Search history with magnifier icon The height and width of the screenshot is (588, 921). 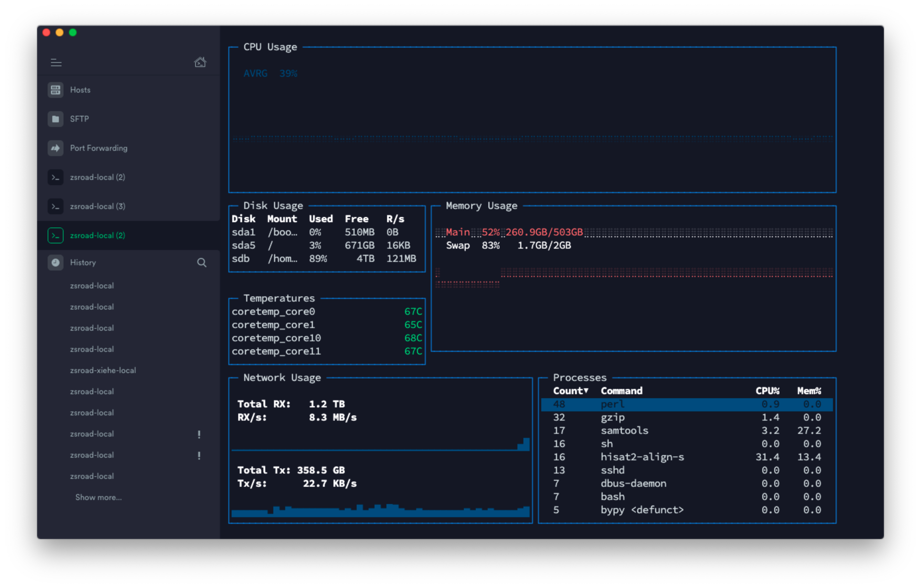point(201,262)
